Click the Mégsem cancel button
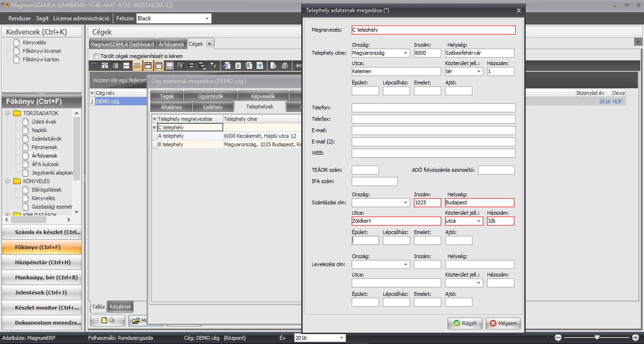 pos(503,324)
